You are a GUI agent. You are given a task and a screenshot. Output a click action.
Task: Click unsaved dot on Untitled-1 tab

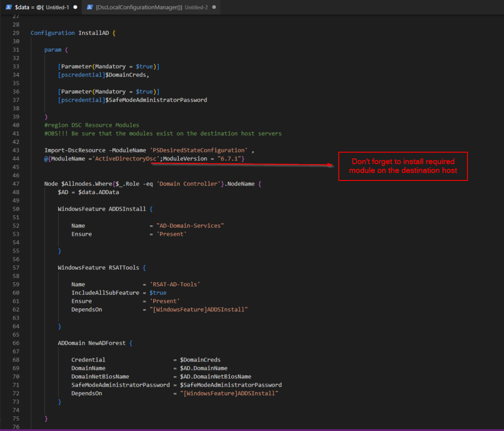75,7
